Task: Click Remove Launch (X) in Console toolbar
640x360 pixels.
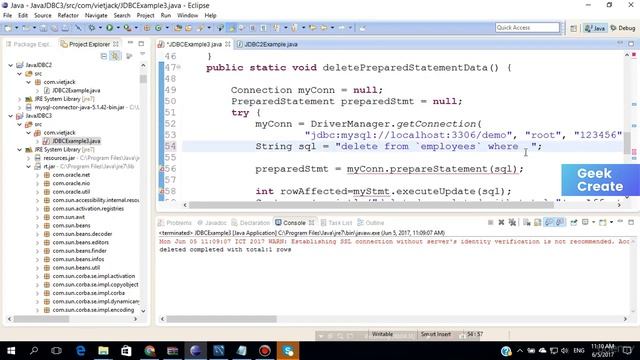Action: [x=501, y=222]
